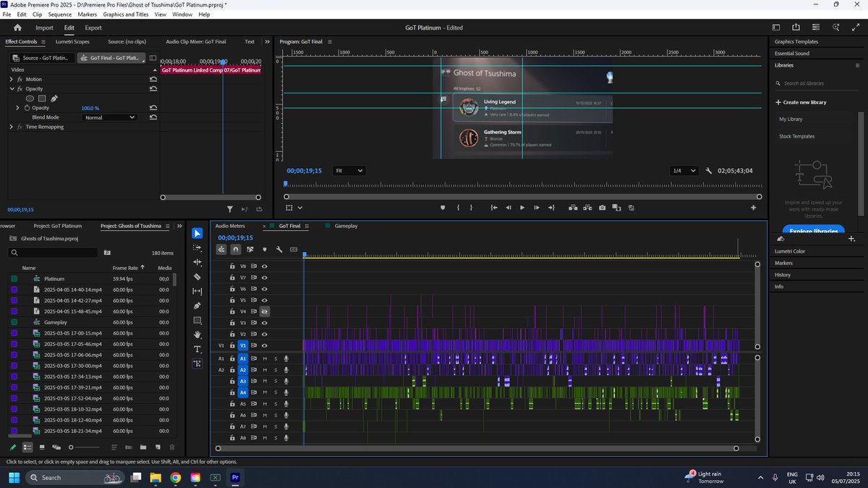Solo audio track A2
The height and width of the screenshot is (488, 868).
tap(276, 369)
